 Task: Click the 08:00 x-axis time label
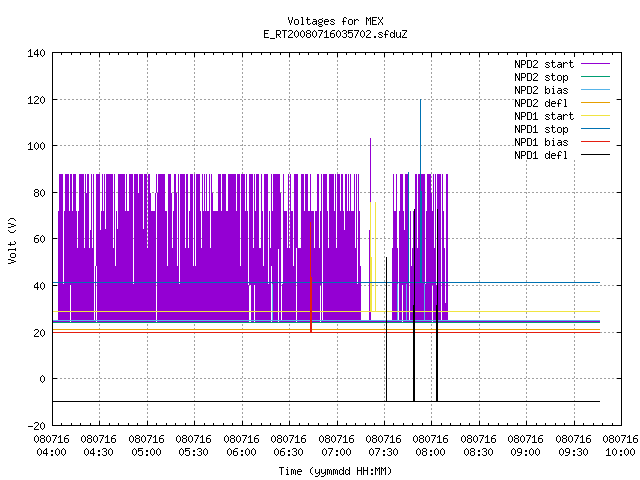click(x=430, y=452)
